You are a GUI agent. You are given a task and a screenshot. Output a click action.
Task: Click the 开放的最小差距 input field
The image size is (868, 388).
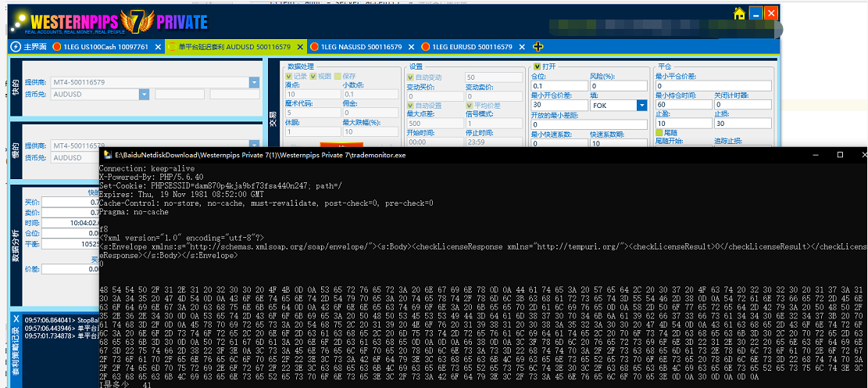[588, 124]
